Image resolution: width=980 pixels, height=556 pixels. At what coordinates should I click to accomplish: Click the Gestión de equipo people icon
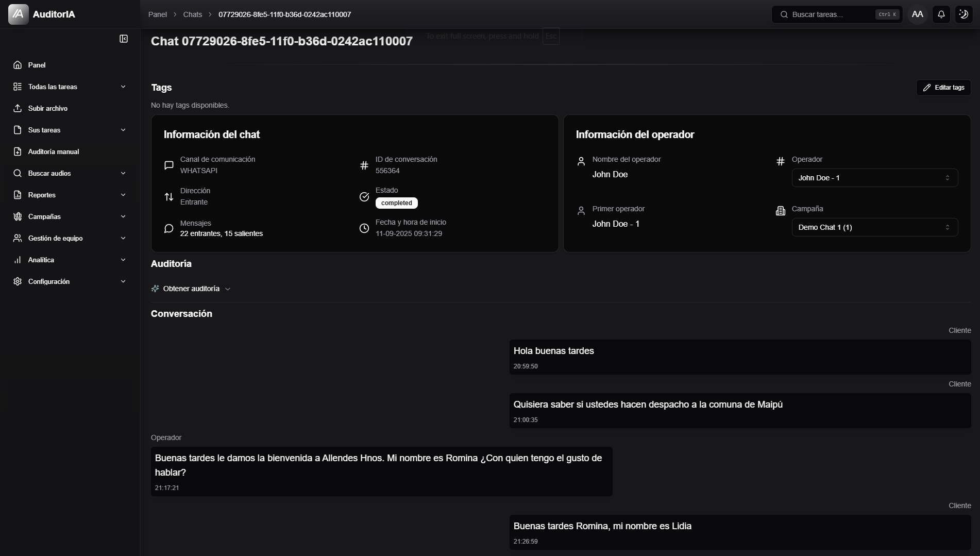18,238
